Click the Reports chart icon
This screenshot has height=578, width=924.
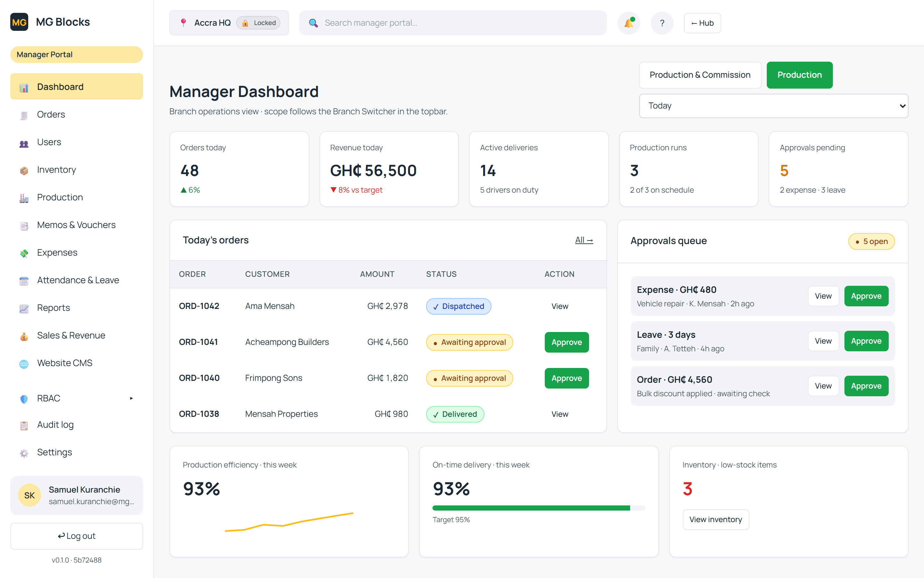point(24,308)
